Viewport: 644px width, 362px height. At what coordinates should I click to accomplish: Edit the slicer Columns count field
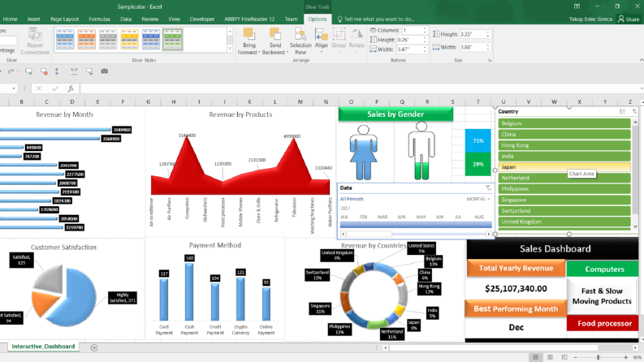414,30
